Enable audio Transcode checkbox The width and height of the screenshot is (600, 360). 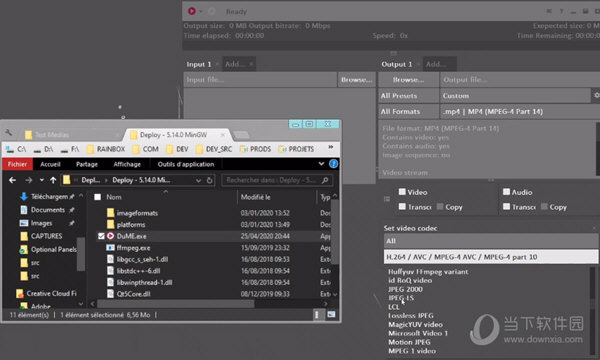point(506,207)
